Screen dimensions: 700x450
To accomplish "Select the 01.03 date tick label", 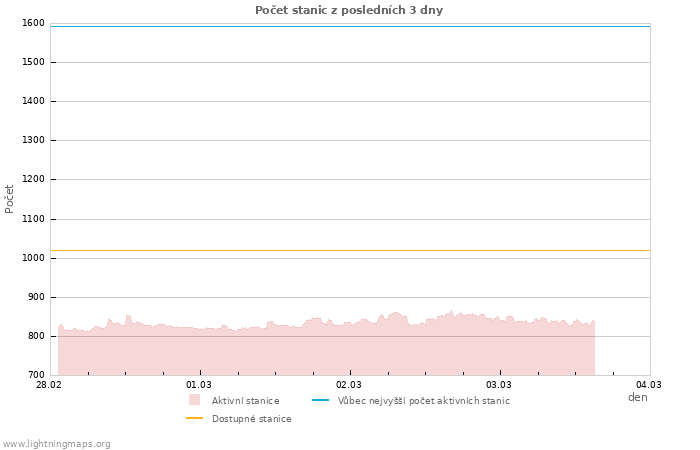I will click(x=199, y=385).
